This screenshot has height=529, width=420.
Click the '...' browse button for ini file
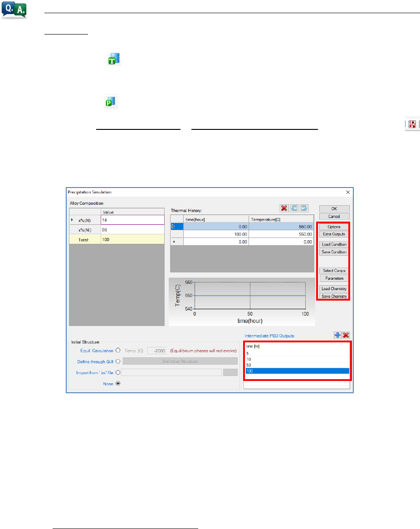[x=230, y=372]
